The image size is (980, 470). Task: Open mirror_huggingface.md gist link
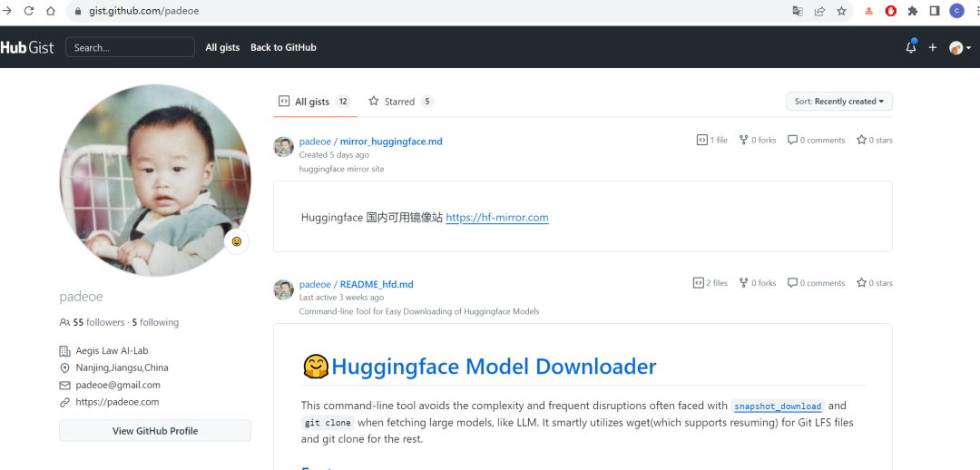pos(391,142)
